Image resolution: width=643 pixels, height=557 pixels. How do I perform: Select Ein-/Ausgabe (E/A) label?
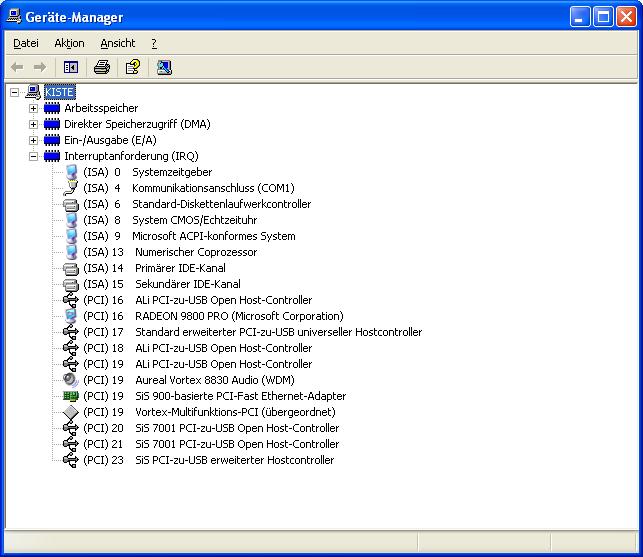(110, 140)
